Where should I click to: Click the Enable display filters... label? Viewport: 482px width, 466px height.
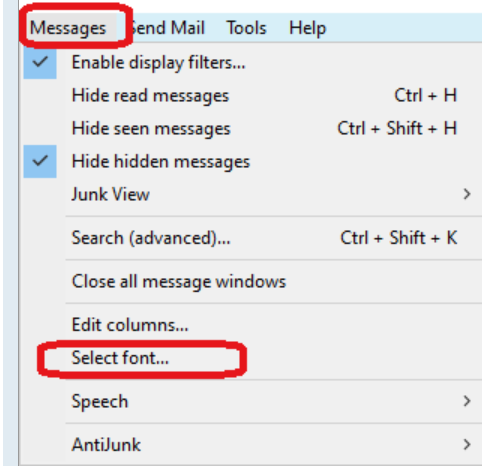point(159,63)
